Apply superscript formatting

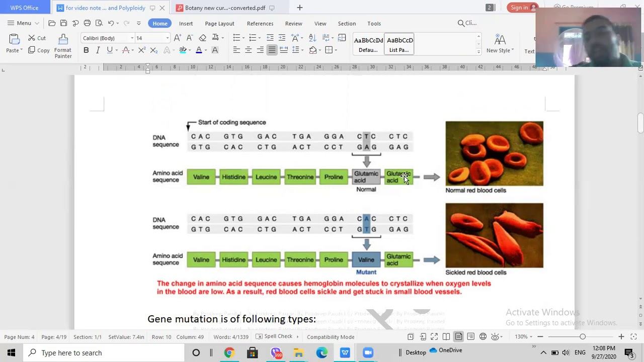(142, 50)
